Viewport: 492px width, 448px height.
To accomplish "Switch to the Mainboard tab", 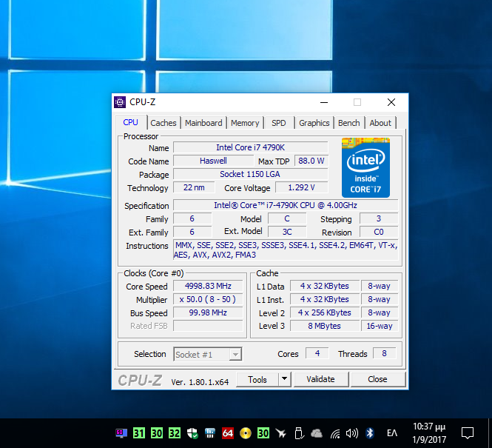I will (x=203, y=123).
